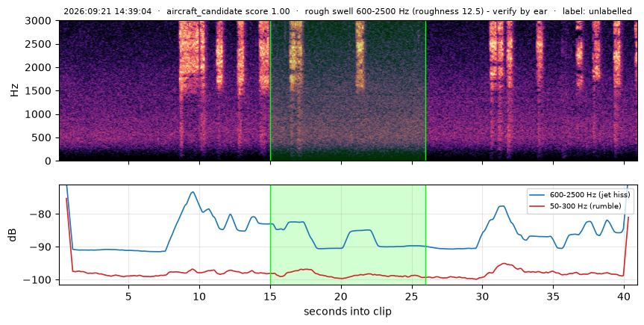Screen dimensions: 644x325
Task: Click the blue jet hiss peak near 9.5 seconds
Action: coord(193,192)
